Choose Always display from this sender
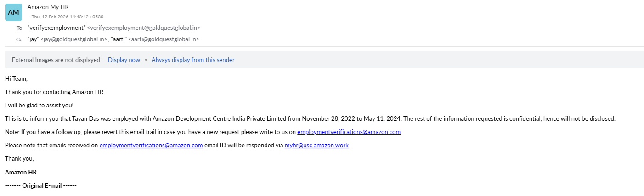Viewport: 644px width, 196px height. coord(193,60)
